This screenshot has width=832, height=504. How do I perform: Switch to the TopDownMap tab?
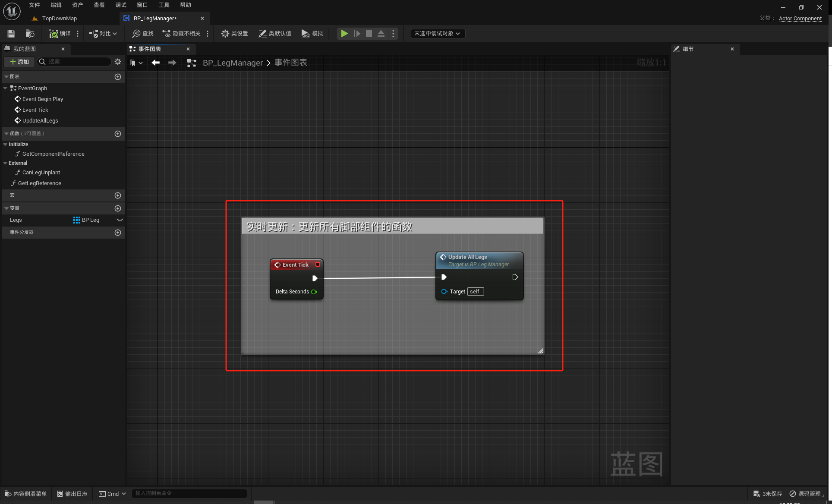coord(59,18)
